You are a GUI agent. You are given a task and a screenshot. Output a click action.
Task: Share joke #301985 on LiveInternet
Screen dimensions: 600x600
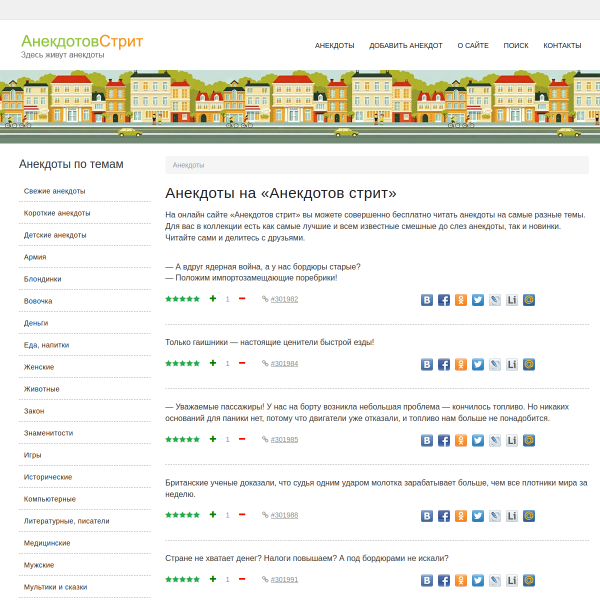512,440
